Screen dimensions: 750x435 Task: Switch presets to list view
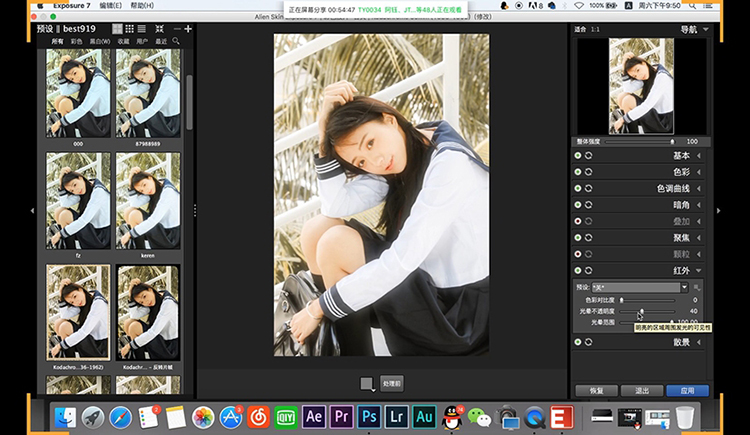click(142, 29)
